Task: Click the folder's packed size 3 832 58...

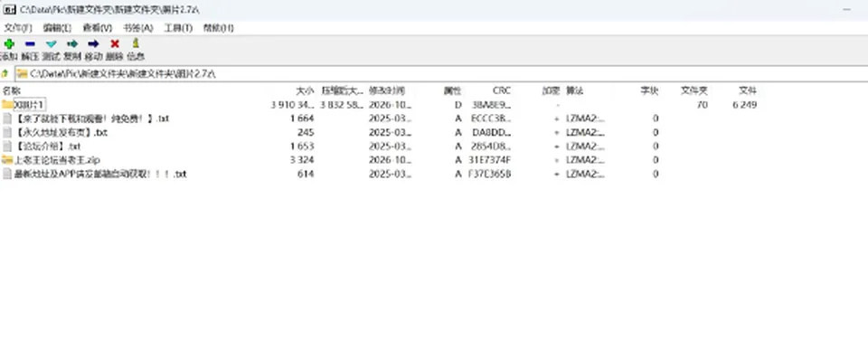Action: tap(343, 105)
